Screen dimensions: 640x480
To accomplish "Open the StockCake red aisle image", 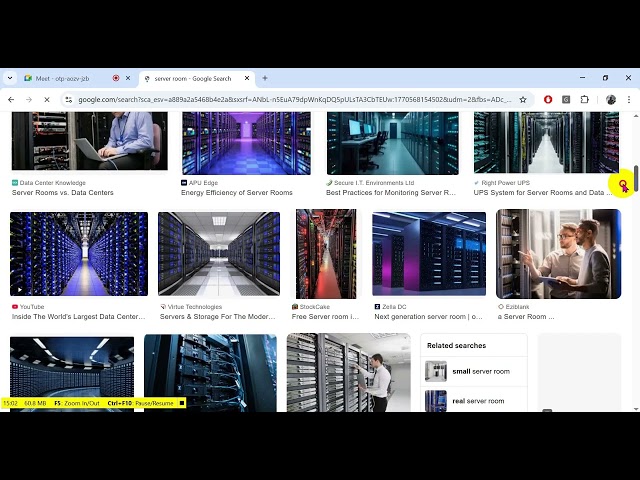I will [326, 254].
